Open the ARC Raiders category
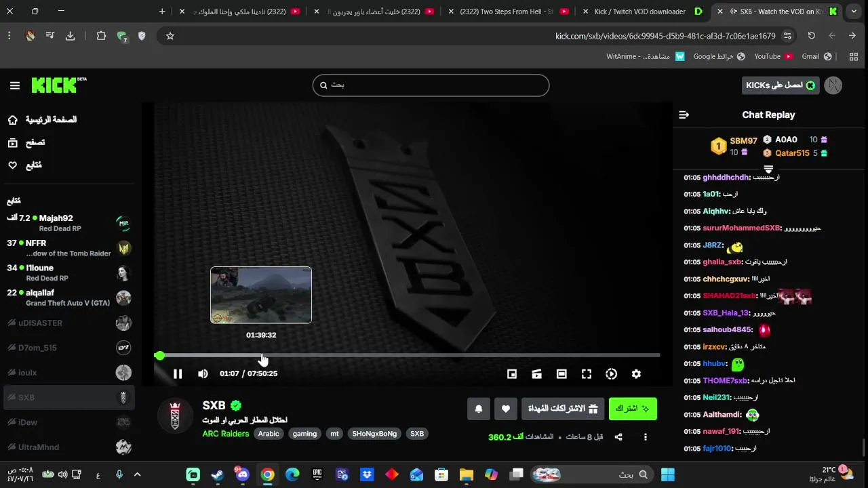The image size is (868, 488). (x=226, y=434)
